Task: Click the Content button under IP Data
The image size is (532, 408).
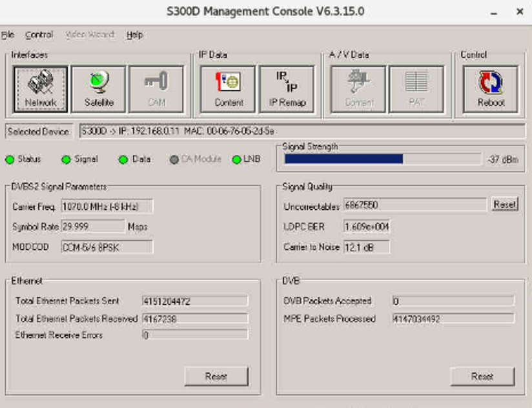Action: 229,89
